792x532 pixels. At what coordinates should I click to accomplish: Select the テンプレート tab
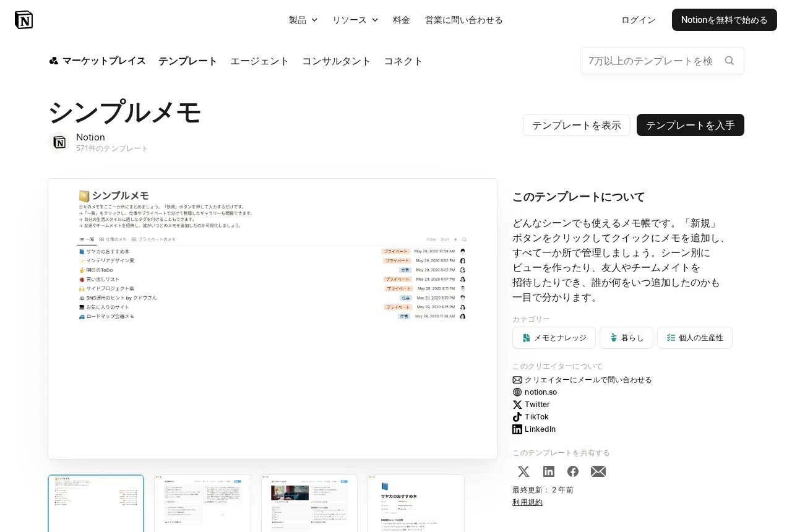(188, 61)
